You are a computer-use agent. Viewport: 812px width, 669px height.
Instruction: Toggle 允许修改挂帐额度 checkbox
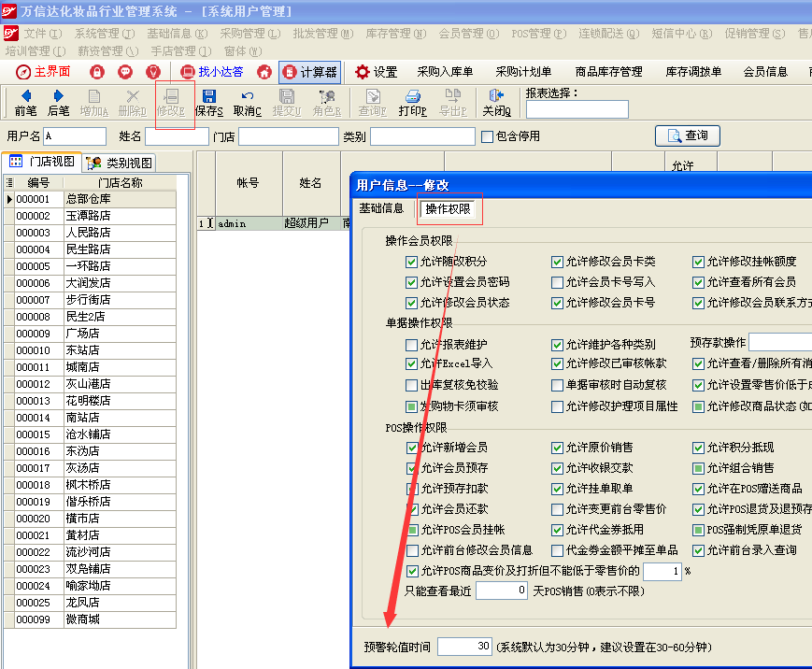[x=698, y=262]
